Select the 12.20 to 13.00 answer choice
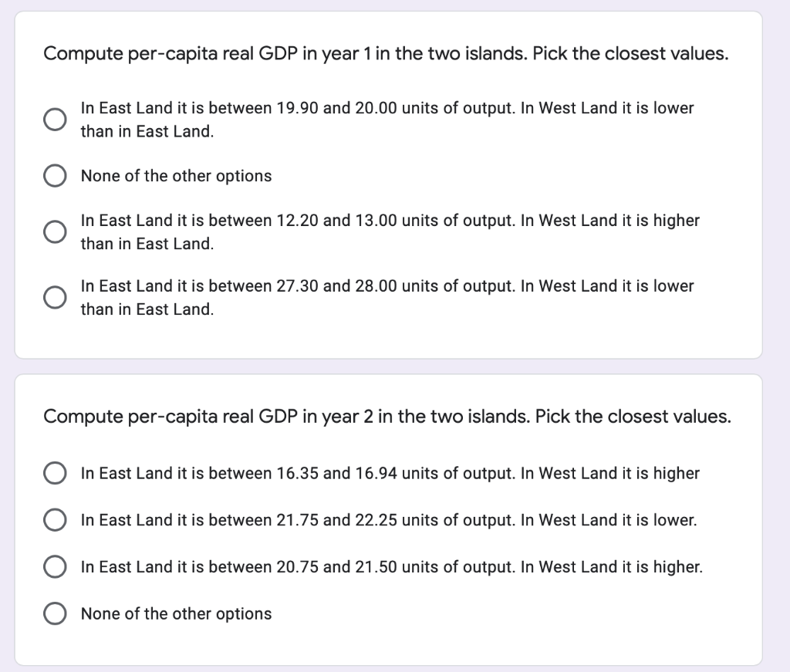 pos(54,231)
